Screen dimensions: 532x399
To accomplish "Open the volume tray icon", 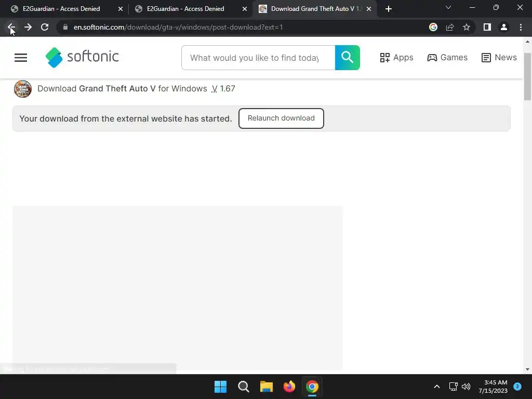I will (x=466, y=387).
